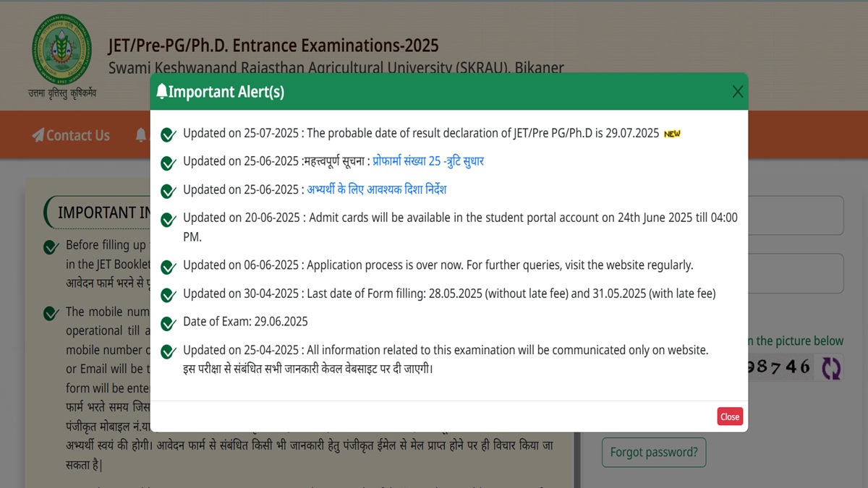Click the NEW badge after the result declaration date

(x=672, y=134)
